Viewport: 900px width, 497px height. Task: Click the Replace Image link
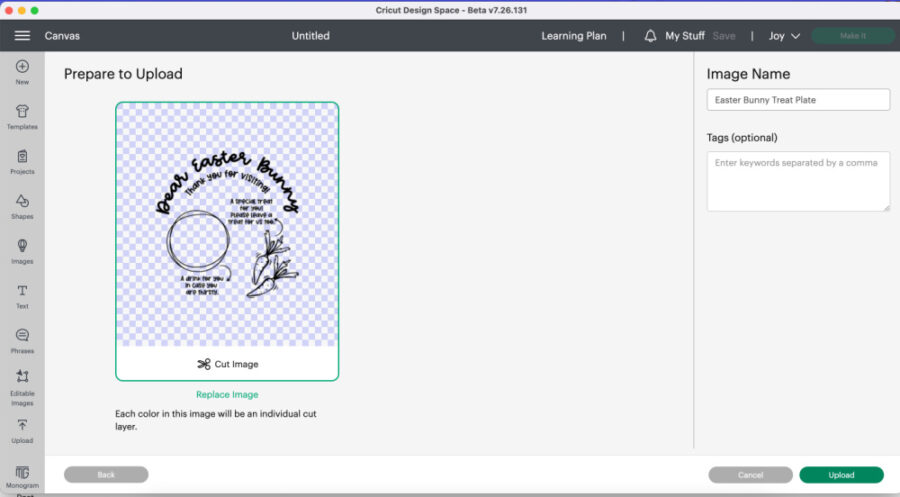(x=227, y=395)
